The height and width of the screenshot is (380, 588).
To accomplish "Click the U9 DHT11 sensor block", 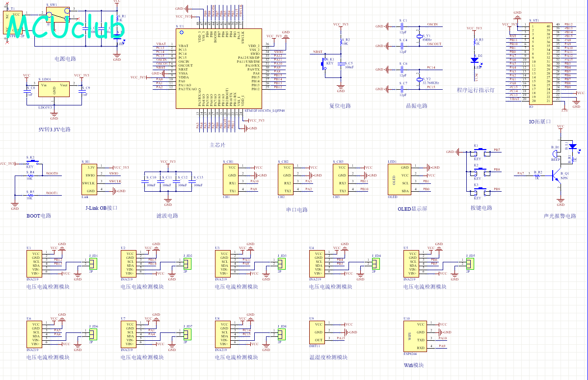I will pyautogui.click(x=317, y=332).
